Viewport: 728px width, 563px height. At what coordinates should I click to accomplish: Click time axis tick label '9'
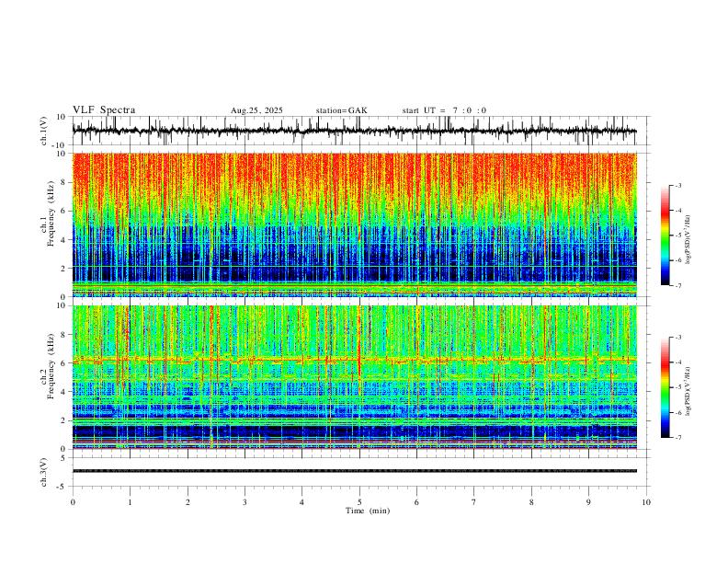coord(588,502)
